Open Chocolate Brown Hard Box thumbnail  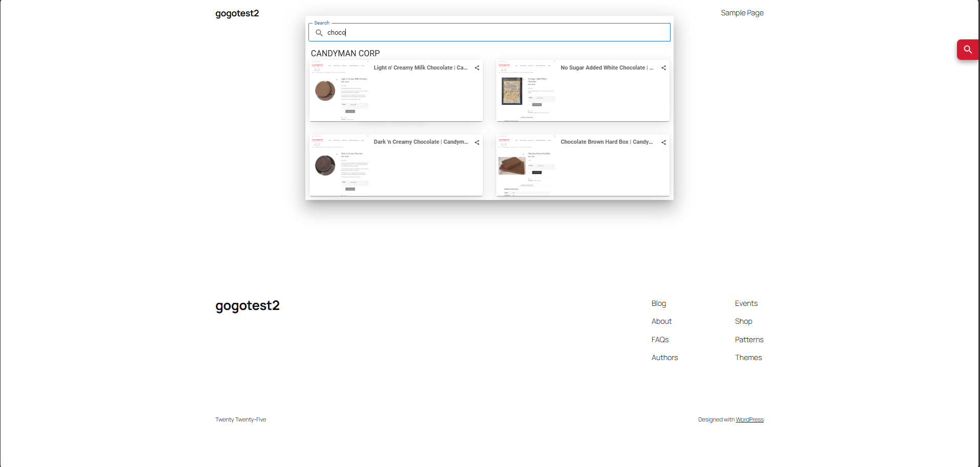527,165
